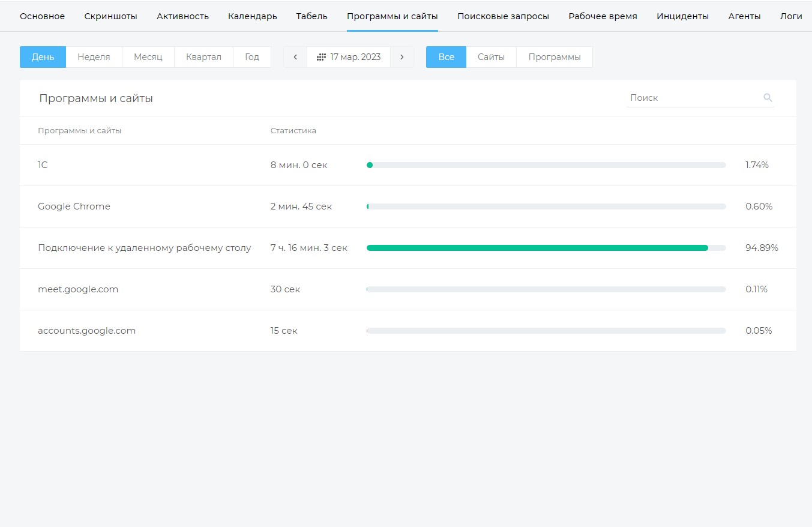Image resolution: width=812 pixels, height=527 pixels.
Task: Click the 7 ч. 16 мин. 3 сек value
Action: [x=309, y=248]
